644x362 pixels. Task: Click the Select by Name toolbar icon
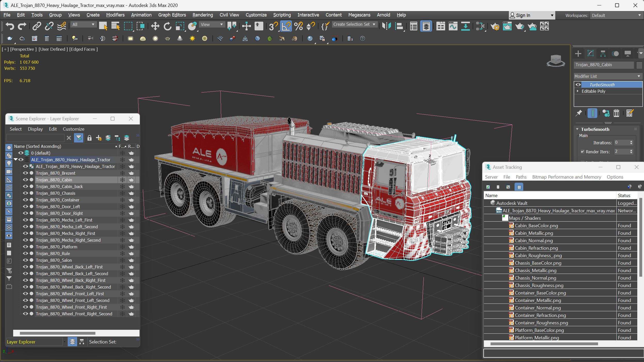click(115, 26)
